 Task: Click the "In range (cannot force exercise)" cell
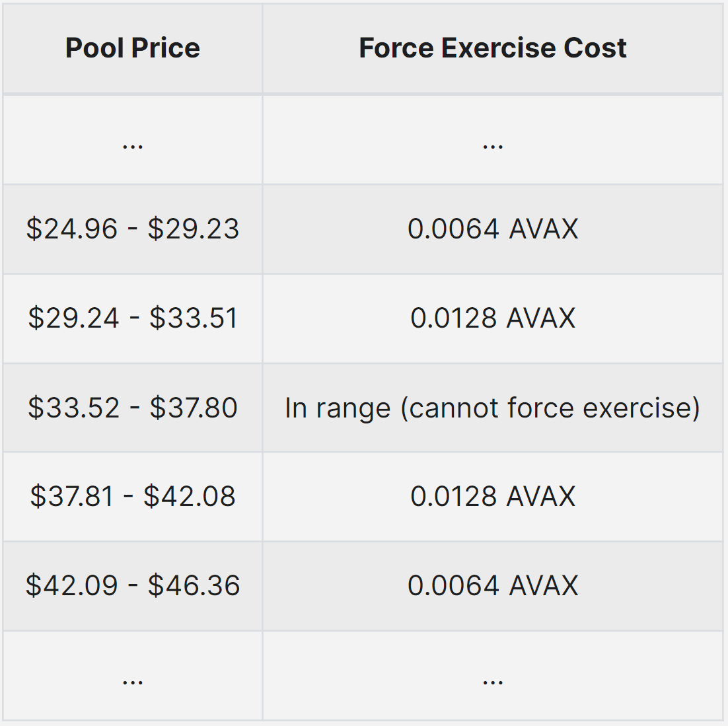pyautogui.click(x=492, y=408)
